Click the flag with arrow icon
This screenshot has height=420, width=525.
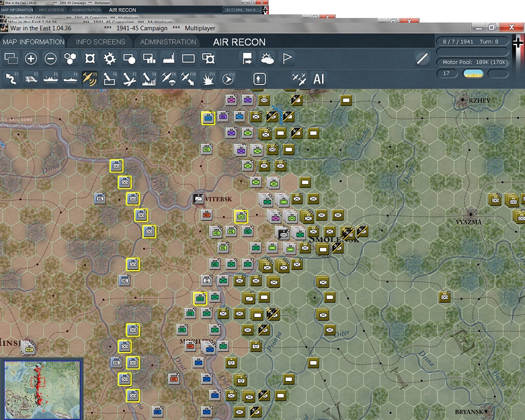point(247,58)
